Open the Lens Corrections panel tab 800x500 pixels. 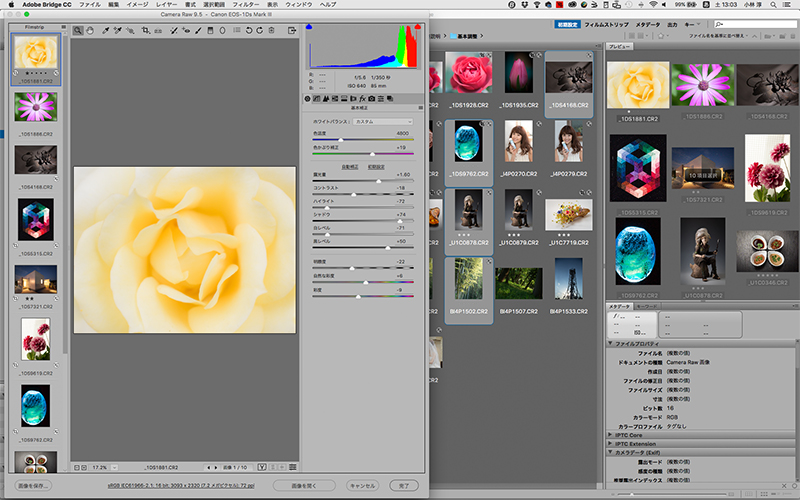click(x=353, y=98)
